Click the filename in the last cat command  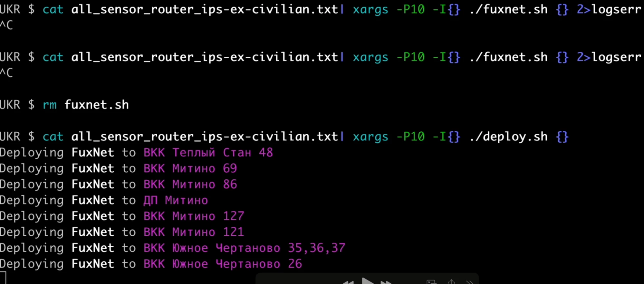coord(204,137)
